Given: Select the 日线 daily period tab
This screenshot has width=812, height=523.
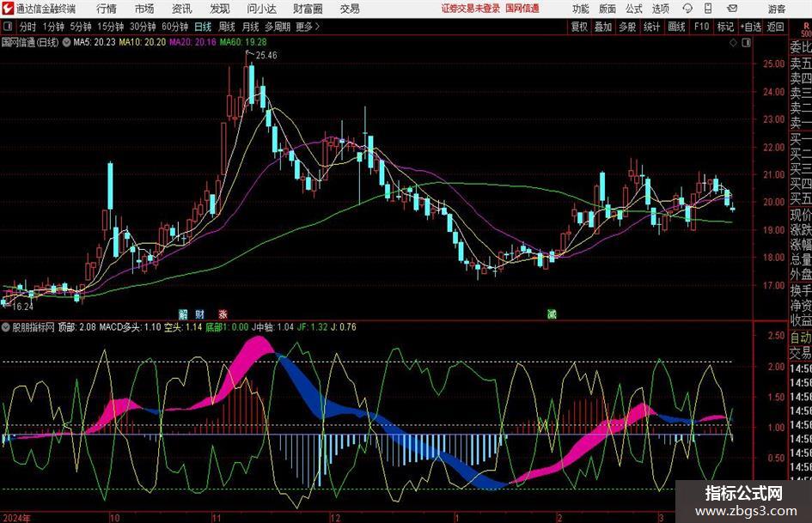Looking at the screenshot, I should point(203,27).
